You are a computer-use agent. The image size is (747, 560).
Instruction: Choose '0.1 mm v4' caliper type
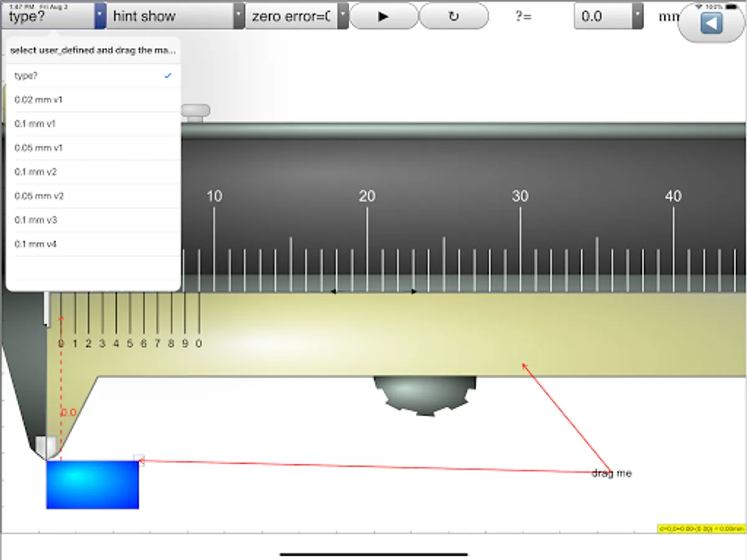[x=93, y=245]
